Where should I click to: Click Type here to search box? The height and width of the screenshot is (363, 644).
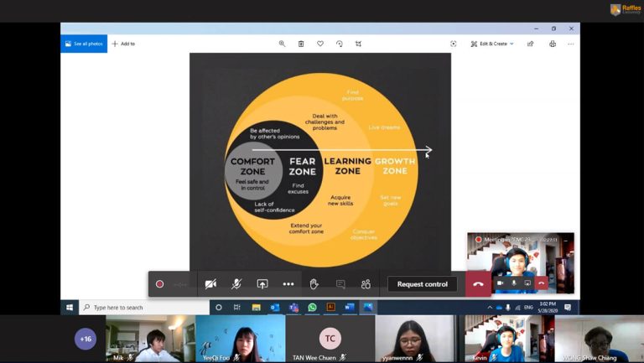(143, 308)
